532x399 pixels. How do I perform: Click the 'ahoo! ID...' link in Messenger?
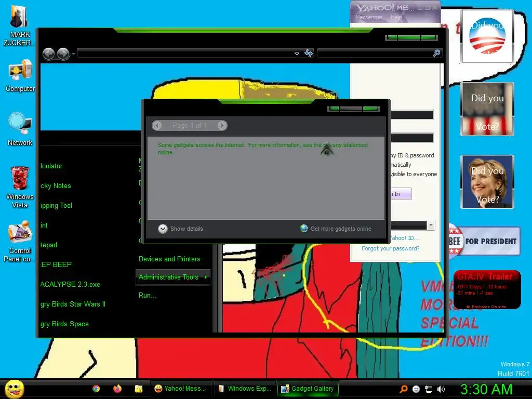pyautogui.click(x=405, y=238)
